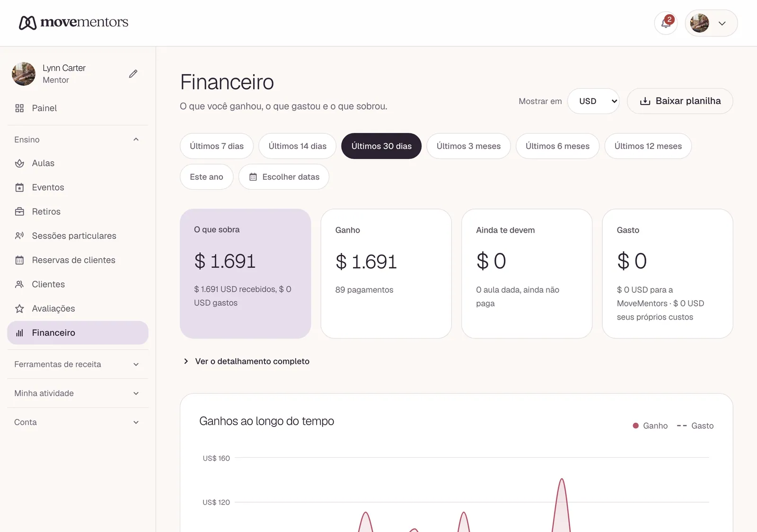Click the calendar icon in Escolher datas
Viewport: 757px width, 532px height.
(253, 177)
